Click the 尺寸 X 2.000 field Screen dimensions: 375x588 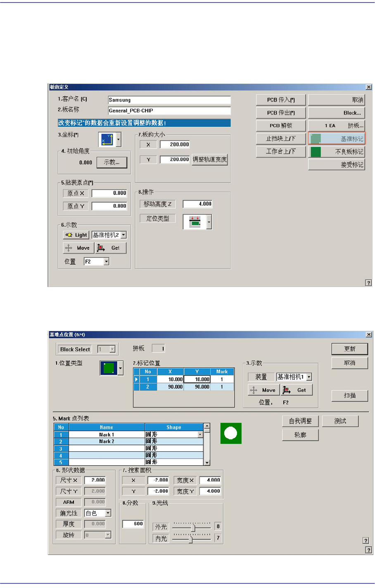(x=95, y=480)
